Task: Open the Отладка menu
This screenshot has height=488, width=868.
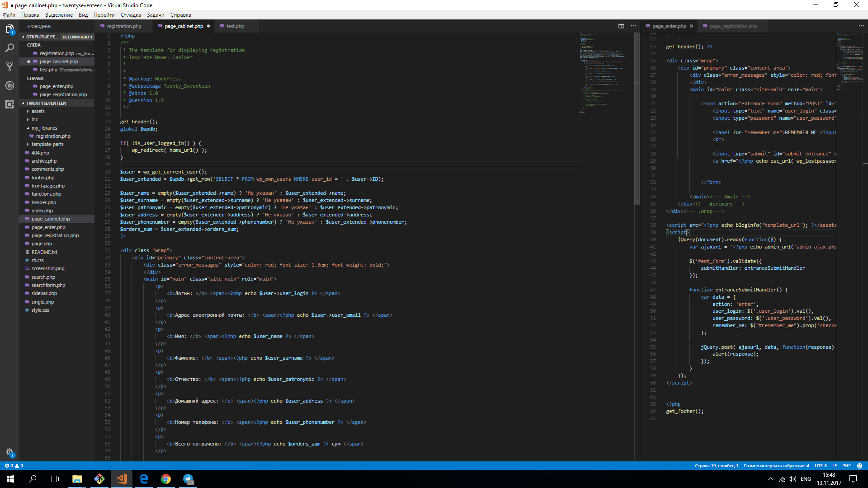Action: [131, 15]
